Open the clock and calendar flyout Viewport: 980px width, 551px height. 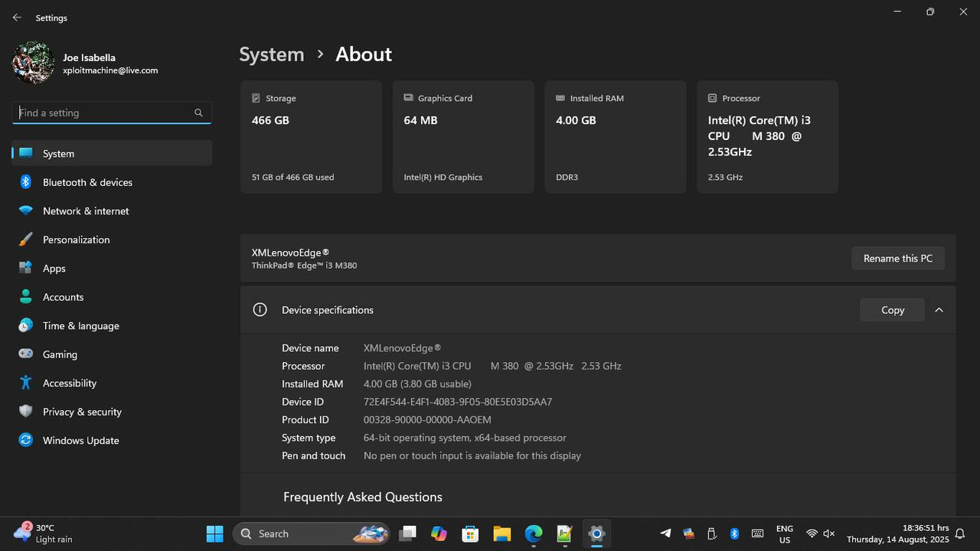tap(897, 533)
